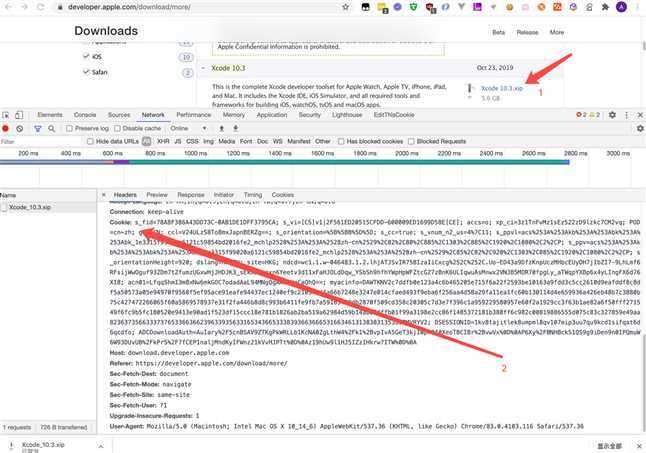Open the Response tab of the request
646x453 pixels.
pyautogui.click(x=191, y=195)
